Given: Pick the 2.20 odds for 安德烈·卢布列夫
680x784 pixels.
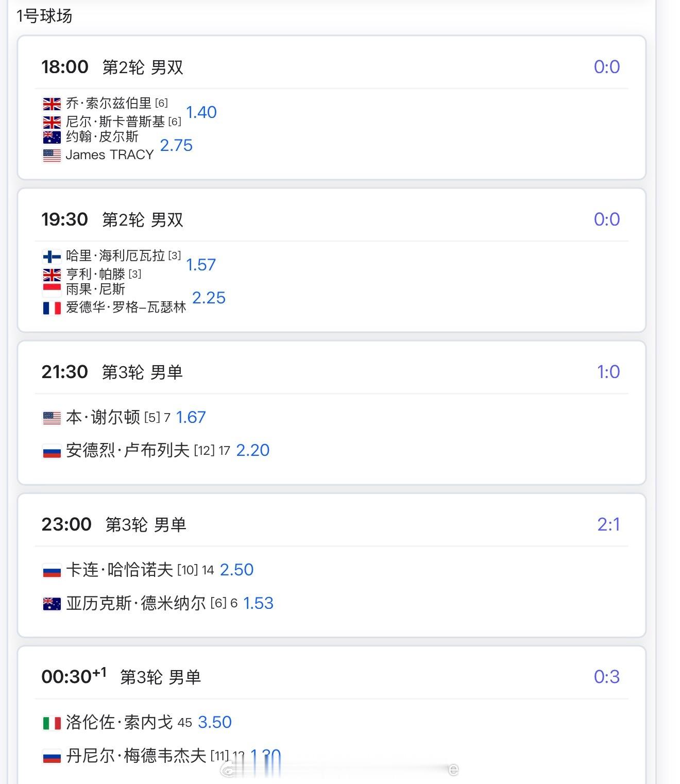Looking at the screenshot, I should [252, 450].
